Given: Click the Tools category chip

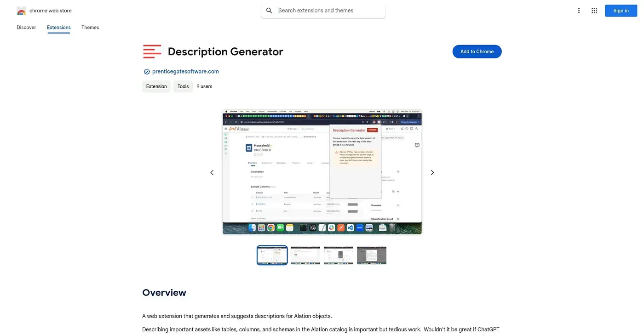Looking at the screenshot, I should coord(183,86).
